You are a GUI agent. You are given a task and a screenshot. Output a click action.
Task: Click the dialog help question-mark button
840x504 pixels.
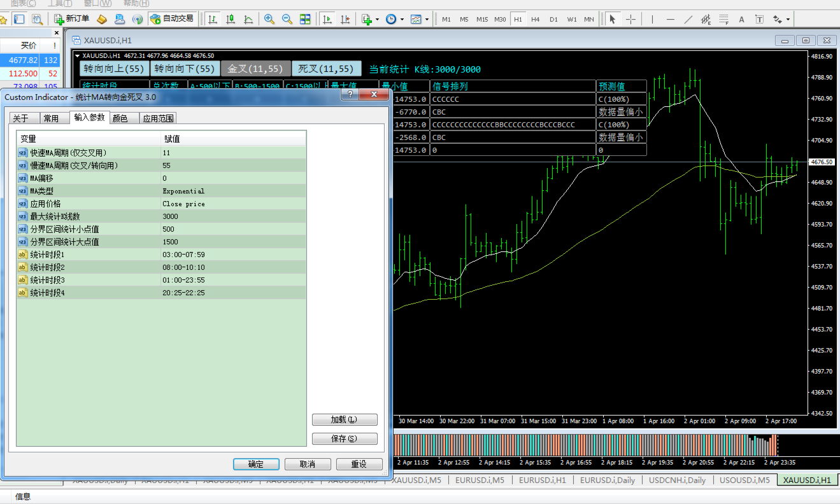pos(350,95)
